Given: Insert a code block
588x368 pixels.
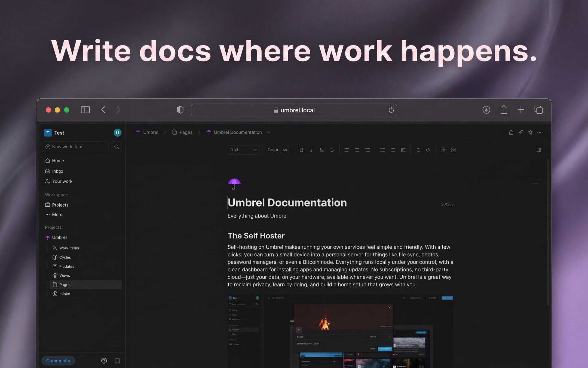Looking at the screenshot, I should click(x=428, y=150).
